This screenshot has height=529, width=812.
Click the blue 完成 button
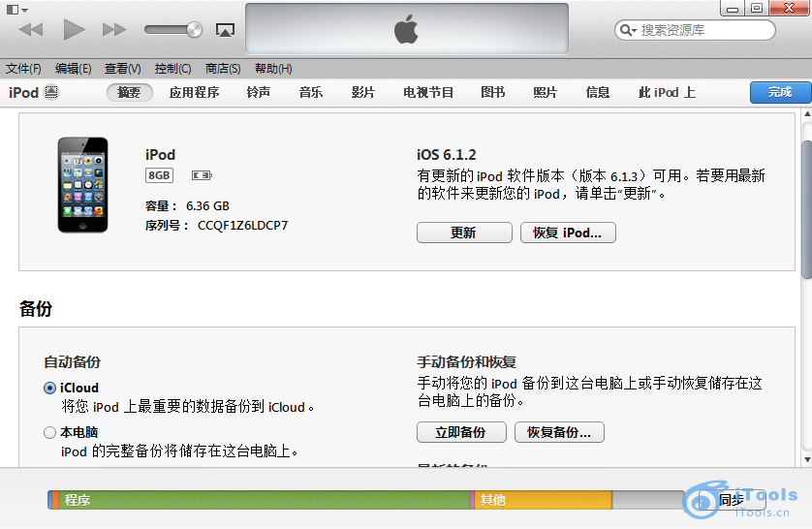pyautogui.click(x=780, y=92)
